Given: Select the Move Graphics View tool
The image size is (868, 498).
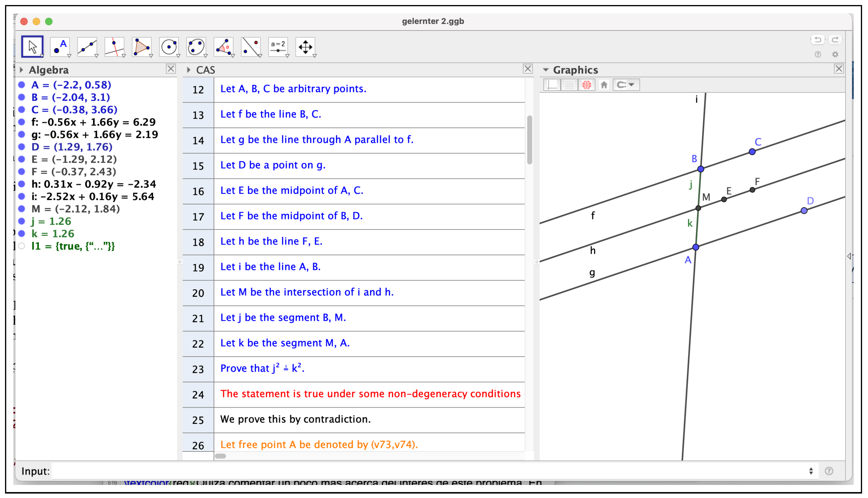Looking at the screenshot, I should 305,47.
